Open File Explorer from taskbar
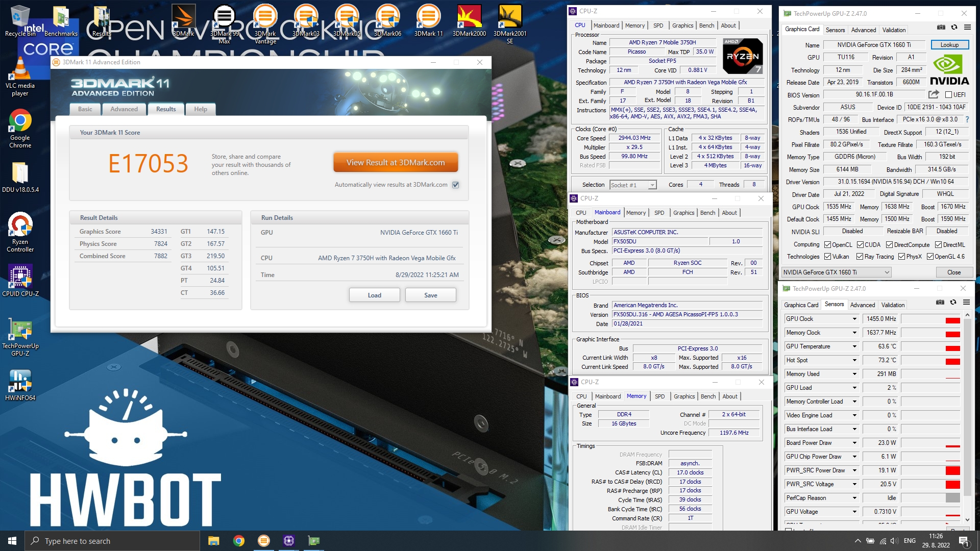This screenshot has width=980, height=551. [x=213, y=541]
